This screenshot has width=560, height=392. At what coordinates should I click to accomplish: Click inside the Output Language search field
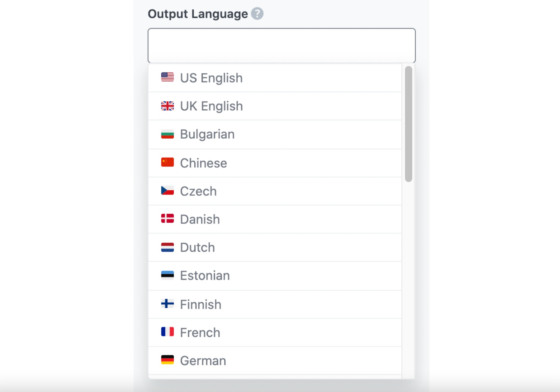(281, 45)
